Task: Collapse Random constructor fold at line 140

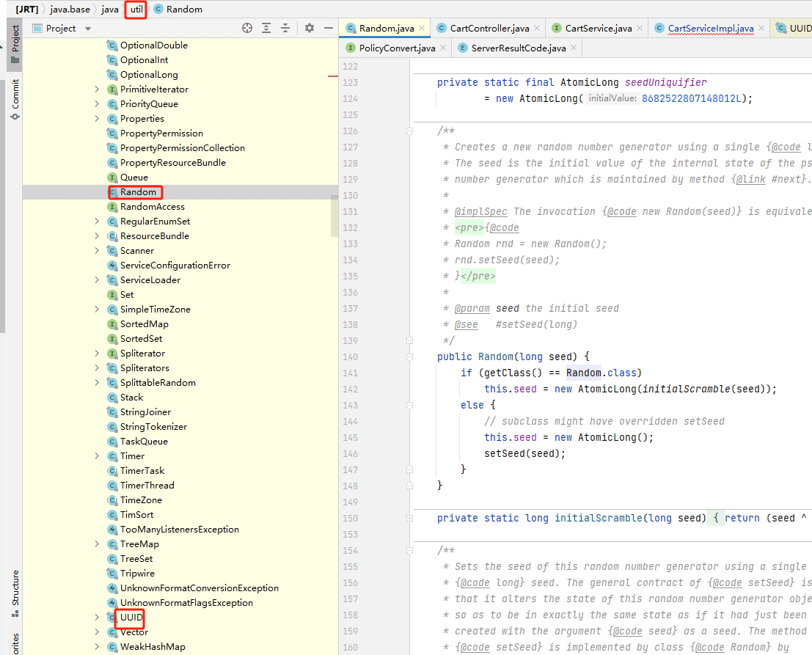Action: pos(409,356)
